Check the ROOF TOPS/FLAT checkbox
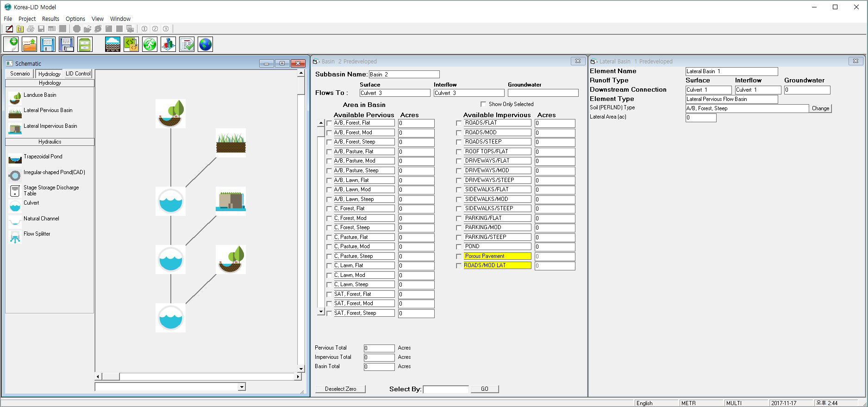 coord(459,152)
